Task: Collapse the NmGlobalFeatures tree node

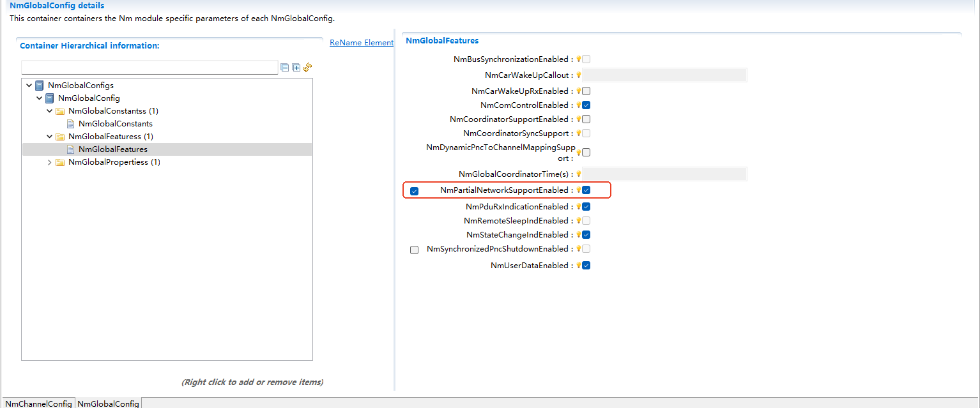Action: coord(49,136)
